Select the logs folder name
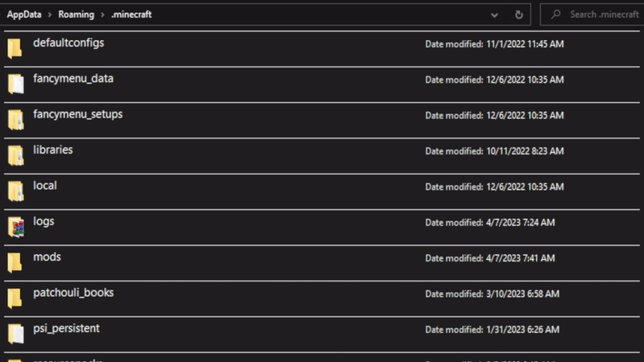 click(43, 220)
